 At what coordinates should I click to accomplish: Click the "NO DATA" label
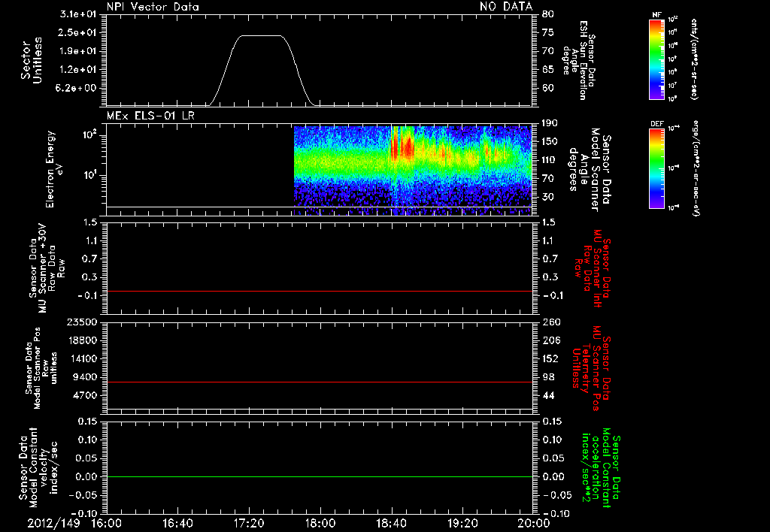tap(506, 6)
